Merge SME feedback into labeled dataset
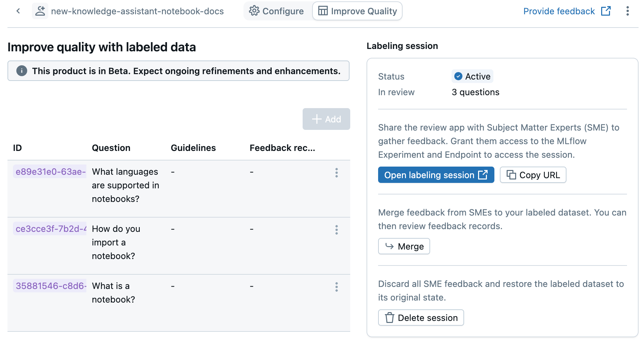Screen dimensions: 644x342 404,246
